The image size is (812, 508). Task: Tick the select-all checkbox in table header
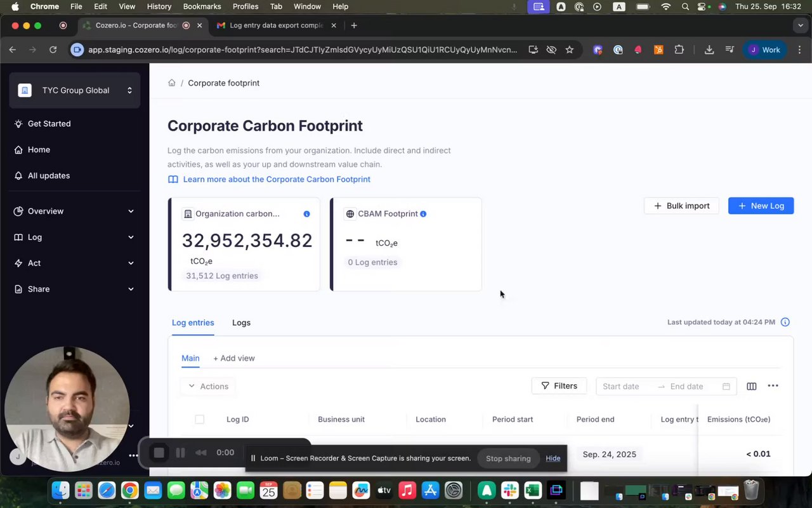199,419
